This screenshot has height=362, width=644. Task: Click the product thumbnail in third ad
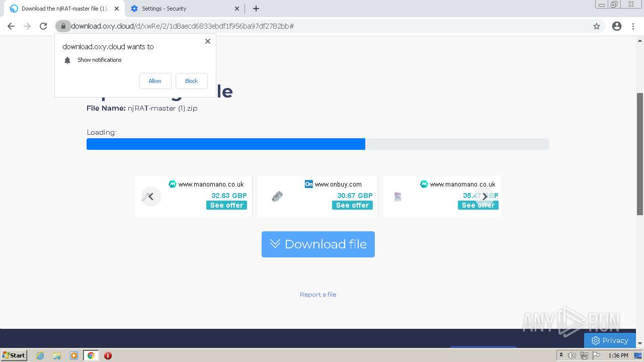click(x=397, y=197)
